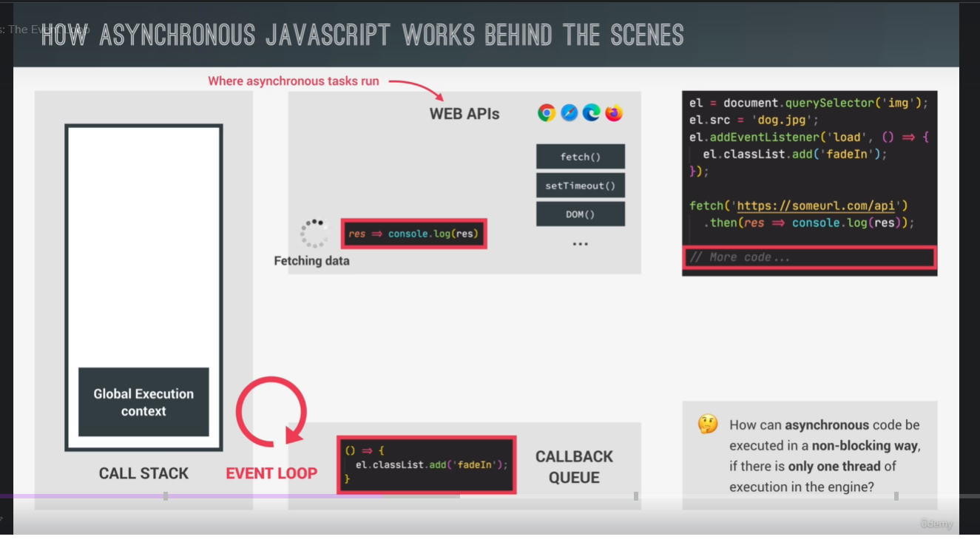Click the red Event Loop circular arrow
The height and width of the screenshot is (545, 980).
(271, 411)
